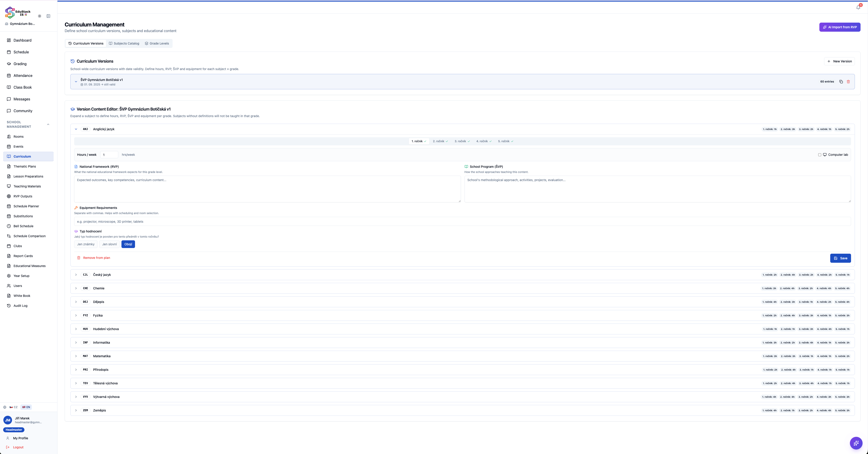
Task: Expand the Český jazyk subject row
Action: click(462, 275)
